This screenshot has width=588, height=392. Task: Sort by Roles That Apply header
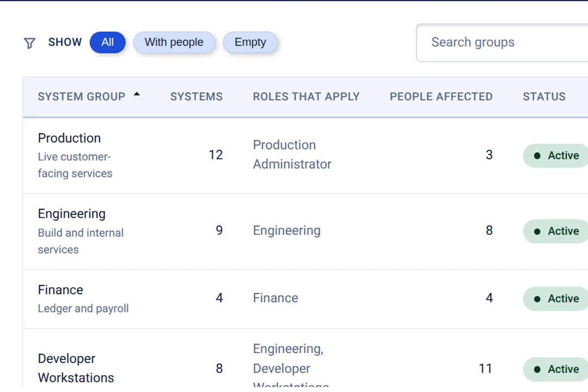click(306, 97)
